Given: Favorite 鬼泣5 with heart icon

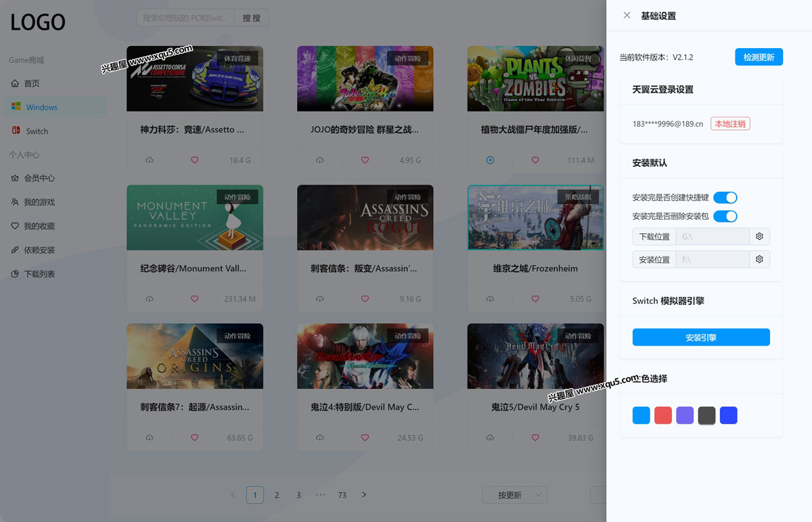Looking at the screenshot, I should 536,437.
